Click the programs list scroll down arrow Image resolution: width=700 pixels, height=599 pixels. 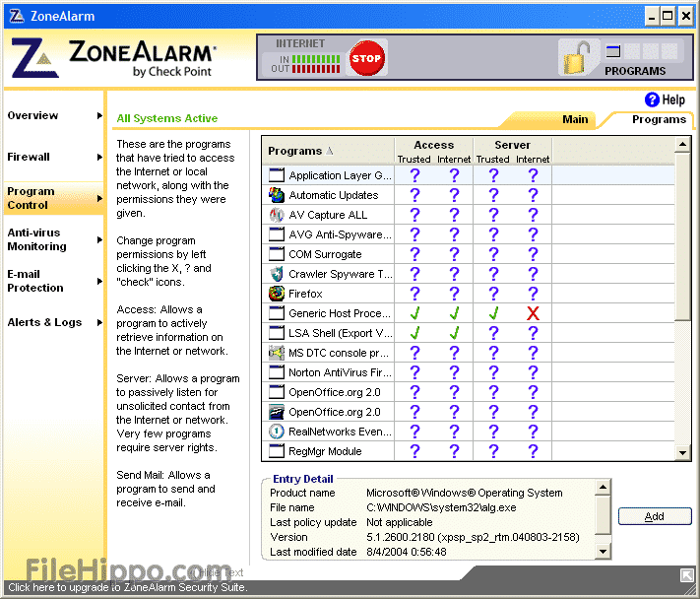tap(683, 452)
